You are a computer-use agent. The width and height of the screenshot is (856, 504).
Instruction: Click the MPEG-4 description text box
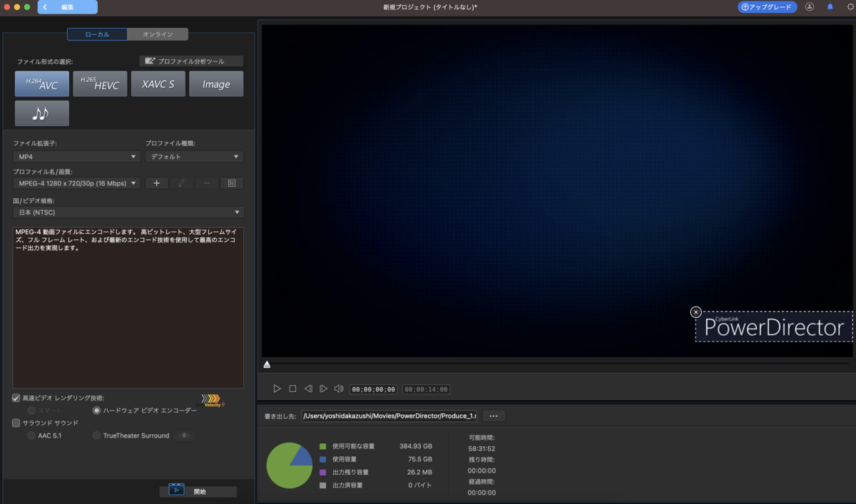128,307
